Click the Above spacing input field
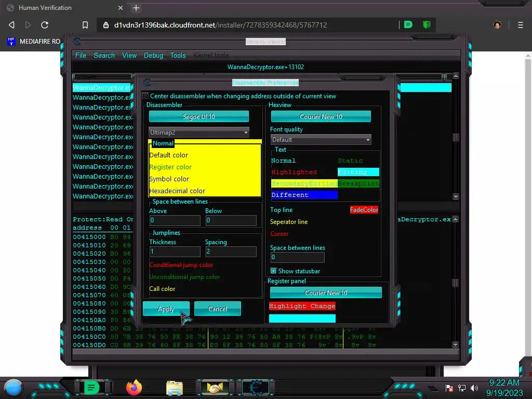The width and height of the screenshot is (532, 399). tap(175, 220)
